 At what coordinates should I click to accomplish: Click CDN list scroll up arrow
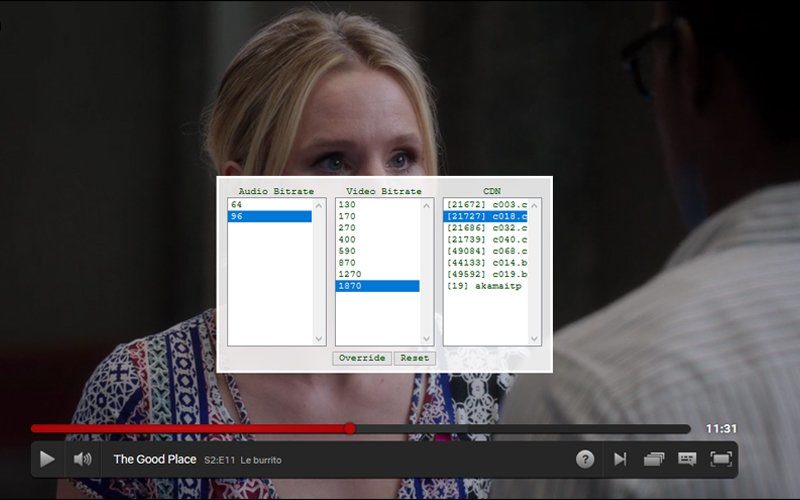534,206
